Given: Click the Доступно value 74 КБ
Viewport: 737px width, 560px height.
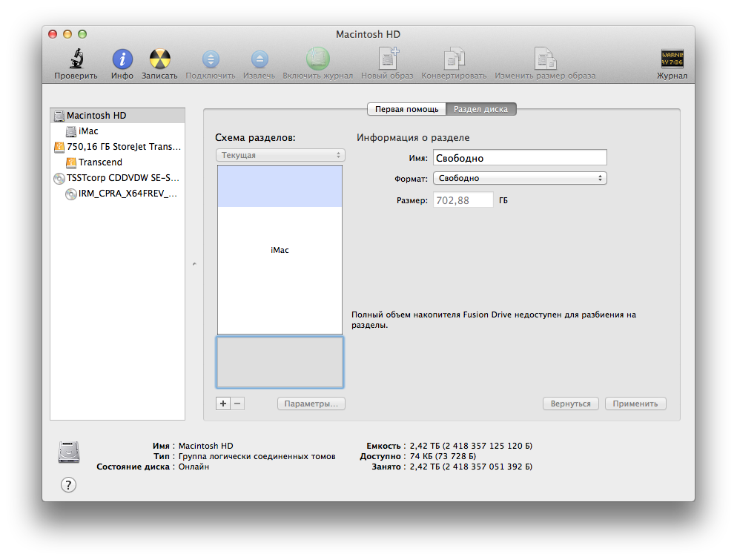Looking at the screenshot, I should pos(443,456).
